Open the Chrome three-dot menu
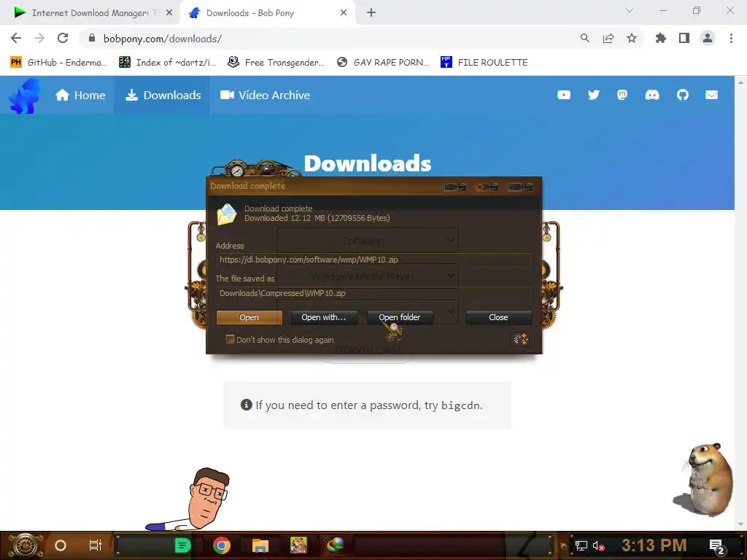747x560 pixels. pyautogui.click(x=731, y=38)
